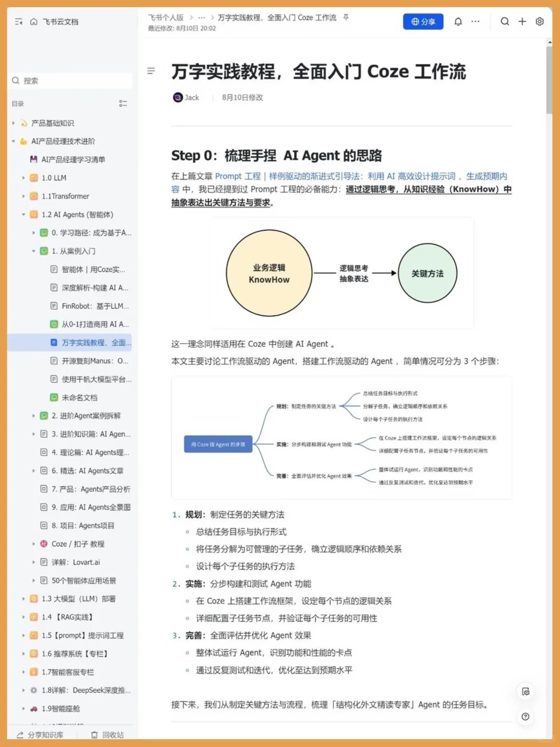Click breadcrumb title 万字实践教程，全面入门 Coze 工作流
The width and height of the screenshot is (560, 747).
pos(277,18)
